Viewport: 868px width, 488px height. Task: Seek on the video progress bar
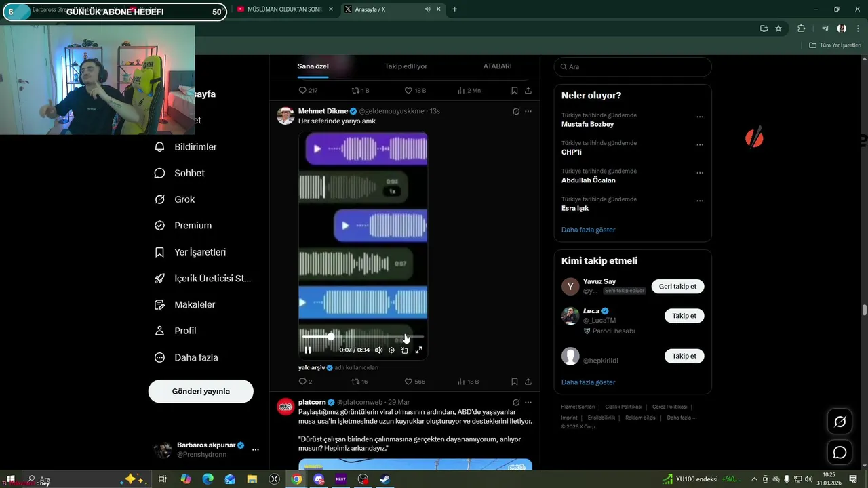coord(363,336)
